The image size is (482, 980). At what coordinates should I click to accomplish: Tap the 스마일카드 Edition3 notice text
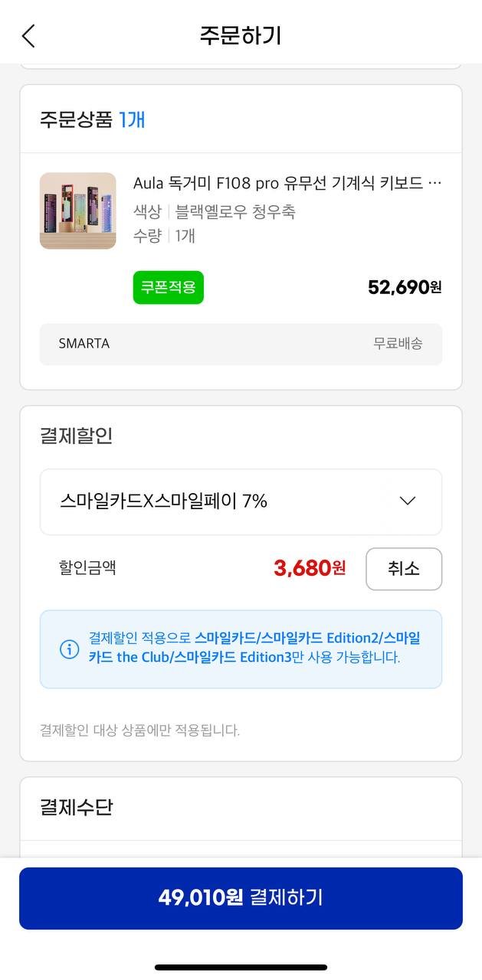coord(234,657)
